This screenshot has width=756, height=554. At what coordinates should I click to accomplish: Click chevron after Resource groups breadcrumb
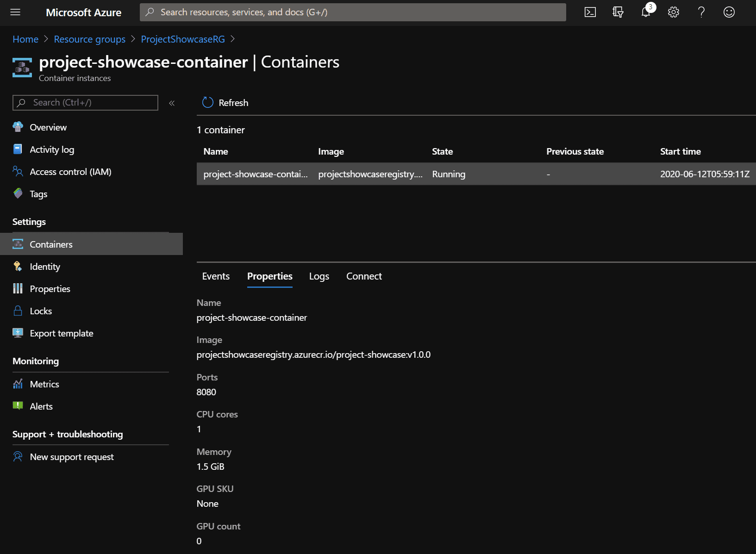click(x=133, y=39)
